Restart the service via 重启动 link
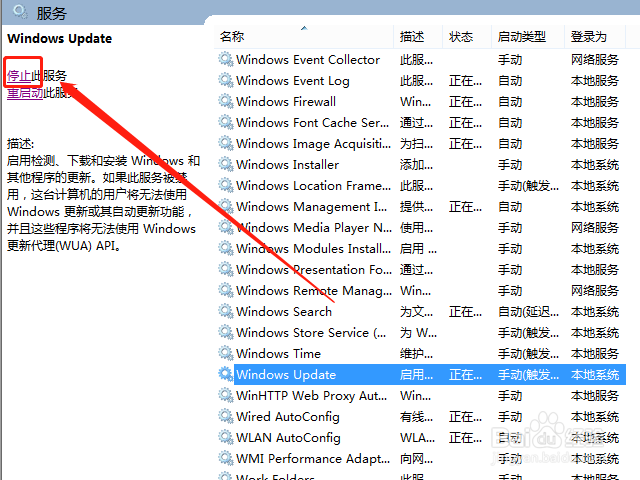The width and height of the screenshot is (640, 480). click(25, 93)
